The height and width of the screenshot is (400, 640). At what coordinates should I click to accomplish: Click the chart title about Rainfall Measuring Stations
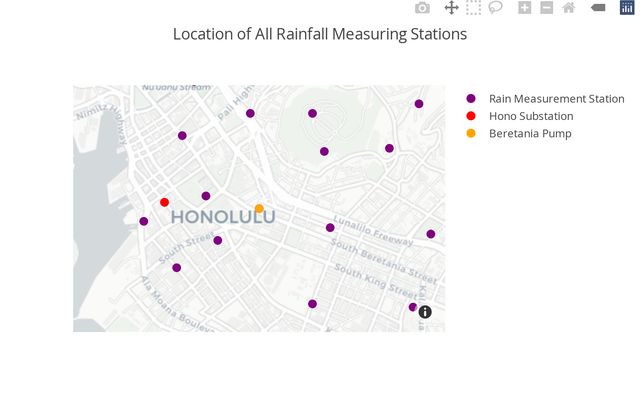point(320,34)
